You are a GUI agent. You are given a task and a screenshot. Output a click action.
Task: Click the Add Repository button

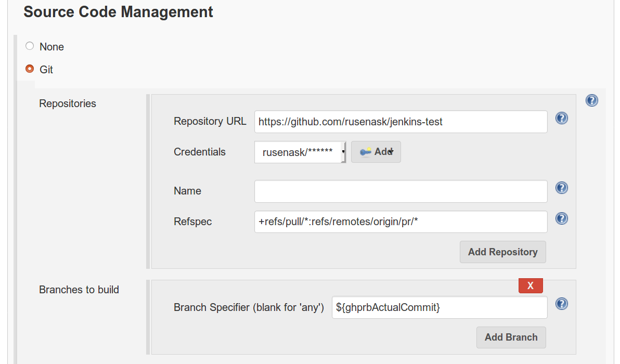point(502,252)
